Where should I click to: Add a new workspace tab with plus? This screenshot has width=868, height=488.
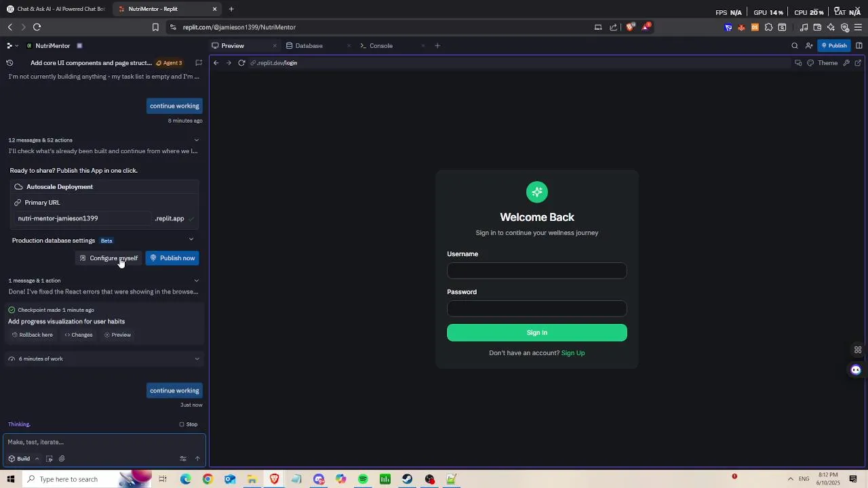click(x=437, y=46)
